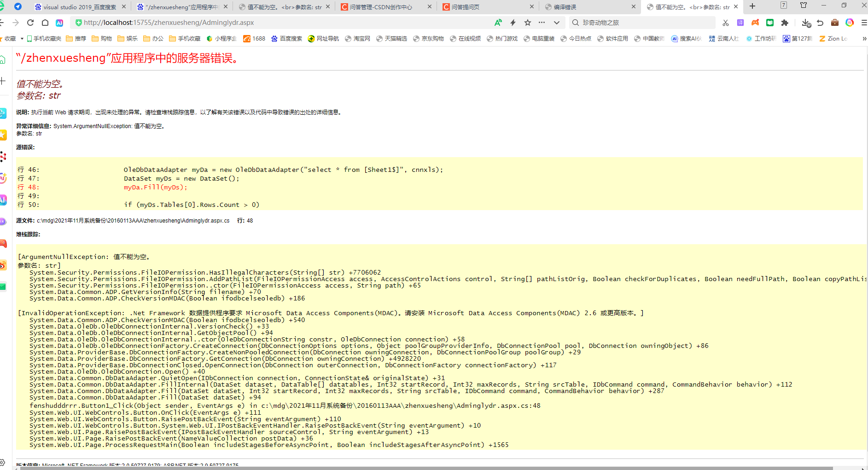Open the three-dot more options in address bar
Image resolution: width=868 pixels, height=470 pixels.
coord(542,23)
